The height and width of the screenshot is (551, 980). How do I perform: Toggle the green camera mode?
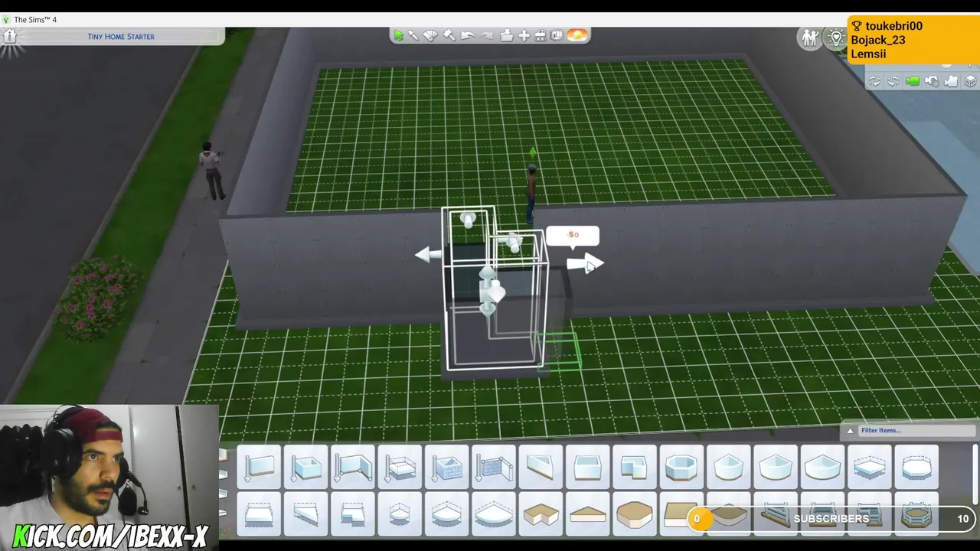913,81
